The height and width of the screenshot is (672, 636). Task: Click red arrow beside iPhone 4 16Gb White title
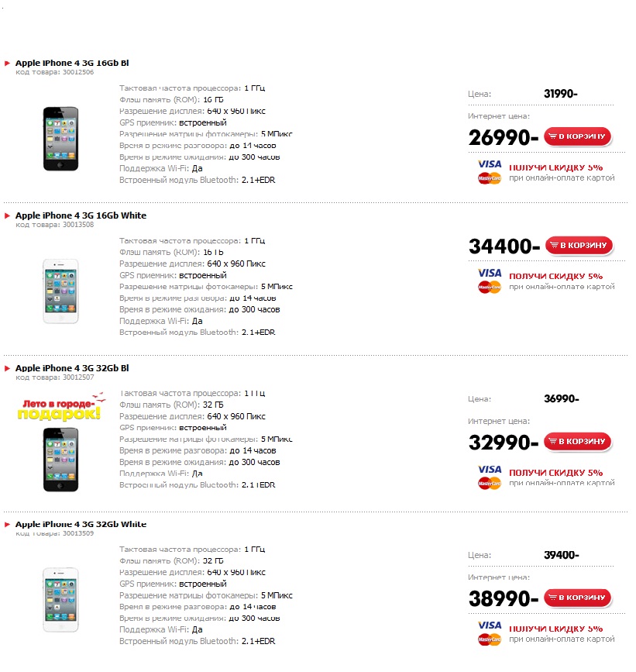(x=8, y=215)
